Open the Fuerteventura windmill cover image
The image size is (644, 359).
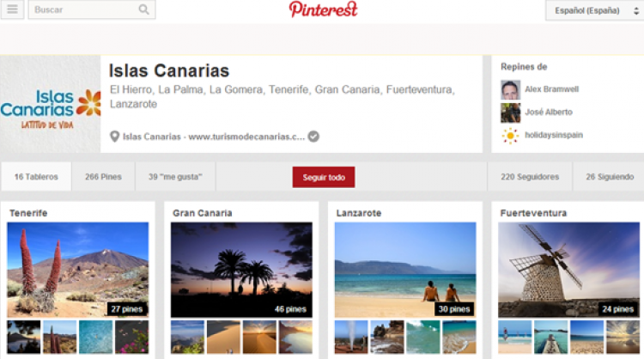click(x=568, y=270)
